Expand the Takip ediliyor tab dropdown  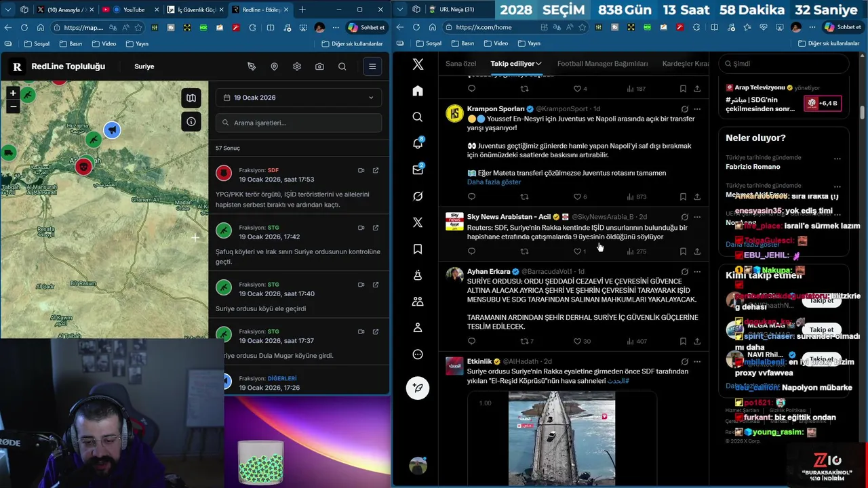tap(538, 64)
